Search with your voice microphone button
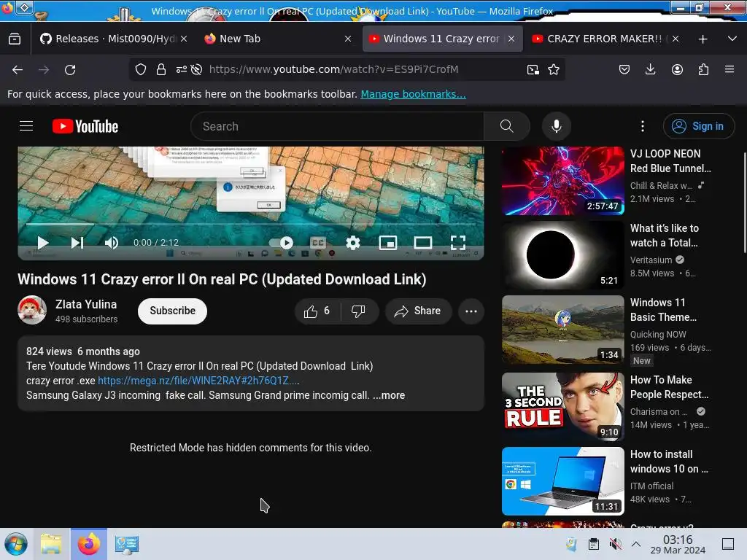The width and height of the screenshot is (747, 560). click(x=556, y=126)
